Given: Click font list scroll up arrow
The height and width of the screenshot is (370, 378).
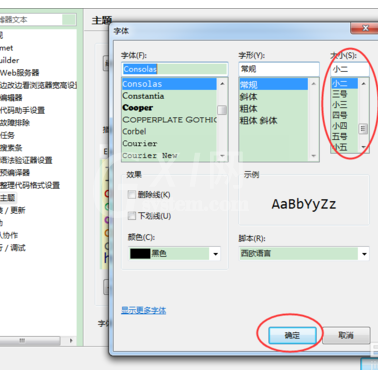Looking at the screenshot, I should [x=222, y=83].
